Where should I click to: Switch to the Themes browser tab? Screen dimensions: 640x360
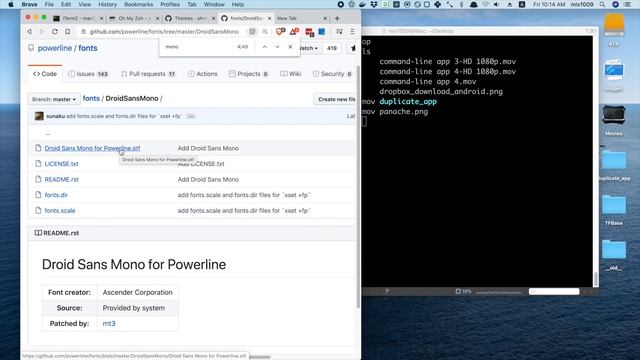click(x=189, y=18)
